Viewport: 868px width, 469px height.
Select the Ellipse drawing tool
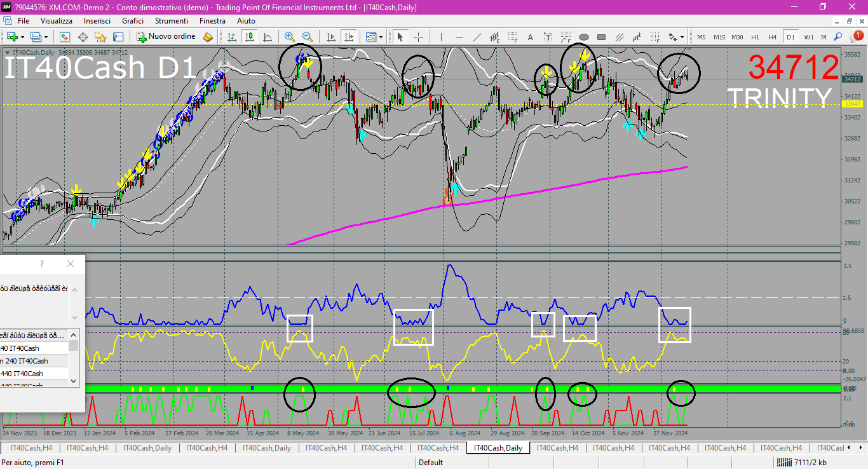point(584,37)
